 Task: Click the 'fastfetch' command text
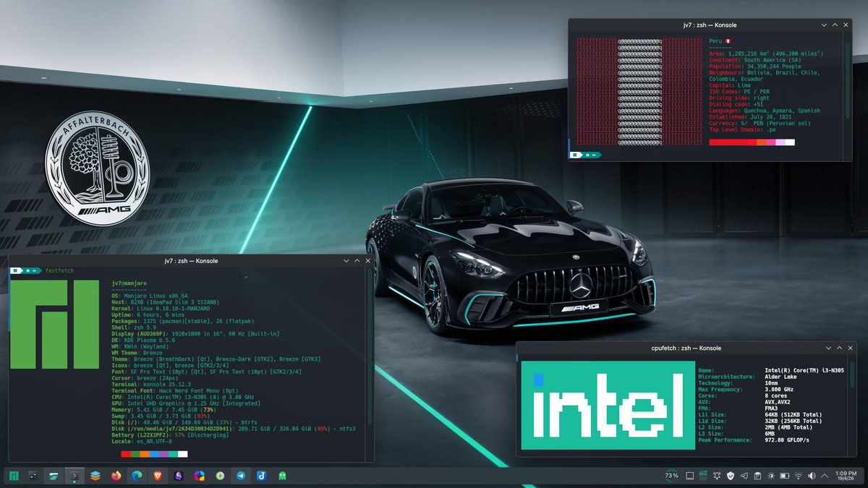(59, 270)
